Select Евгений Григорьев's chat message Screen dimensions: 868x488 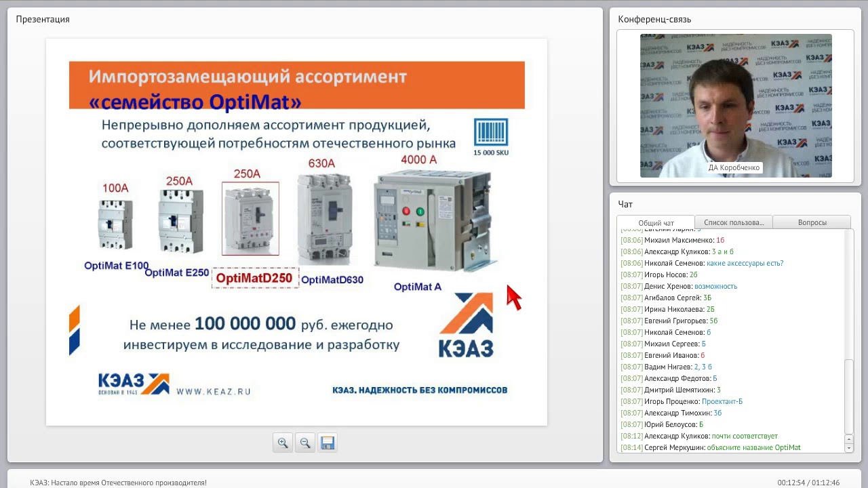coord(669,321)
